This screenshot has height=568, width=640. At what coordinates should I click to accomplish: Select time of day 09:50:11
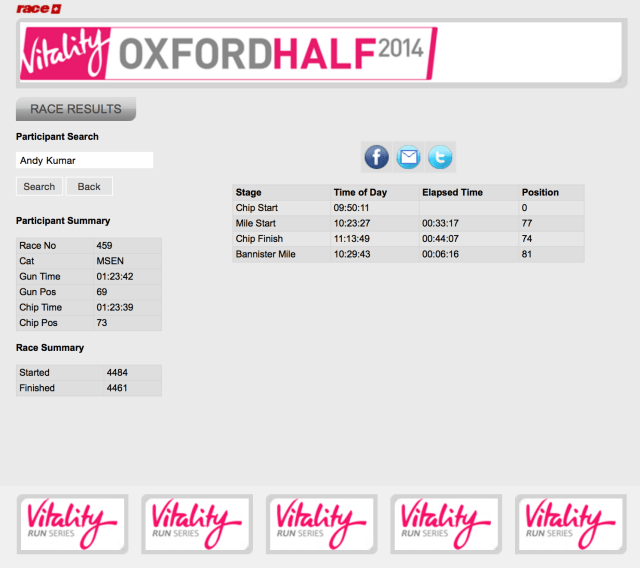(351, 208)
